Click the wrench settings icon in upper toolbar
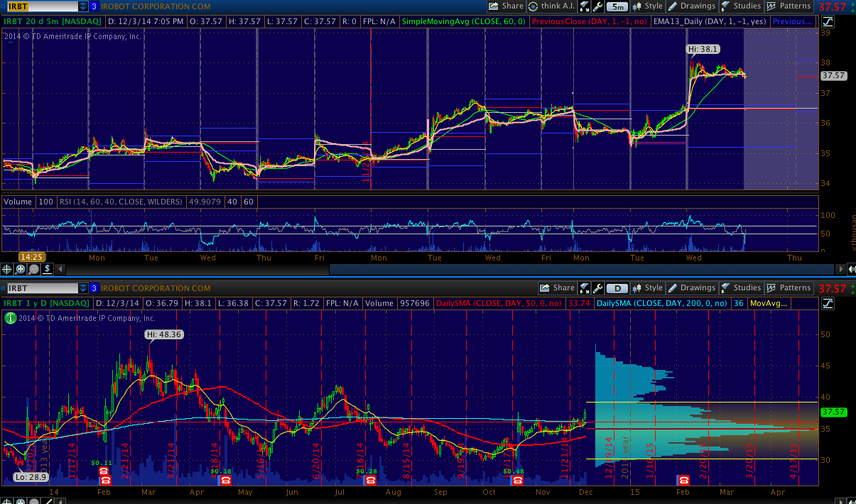This screenshot has height=504, width=856. click(x=598, y=6)
